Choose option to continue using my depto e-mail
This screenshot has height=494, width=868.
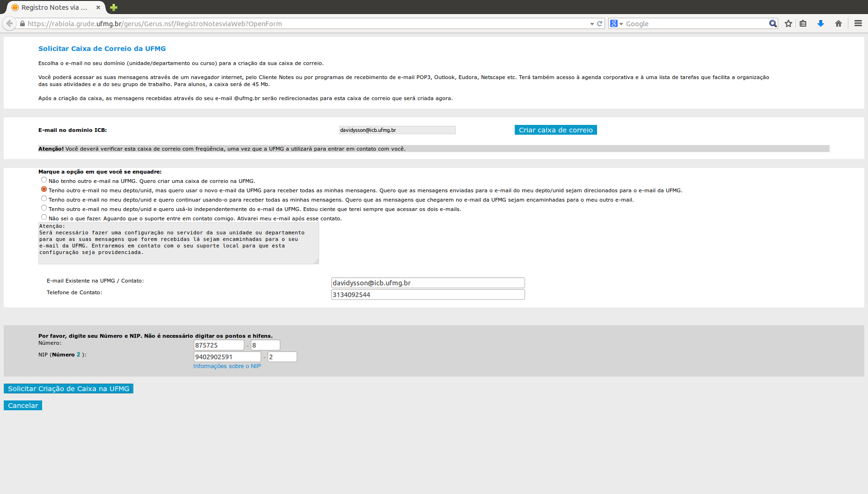(x=44, y=199)
